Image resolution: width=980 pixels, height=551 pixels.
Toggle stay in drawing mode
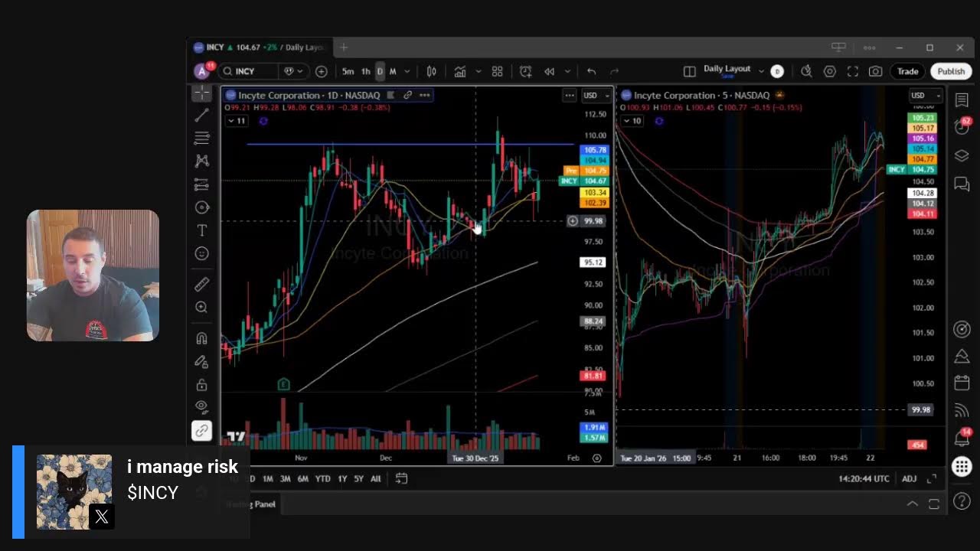(201, 361)
